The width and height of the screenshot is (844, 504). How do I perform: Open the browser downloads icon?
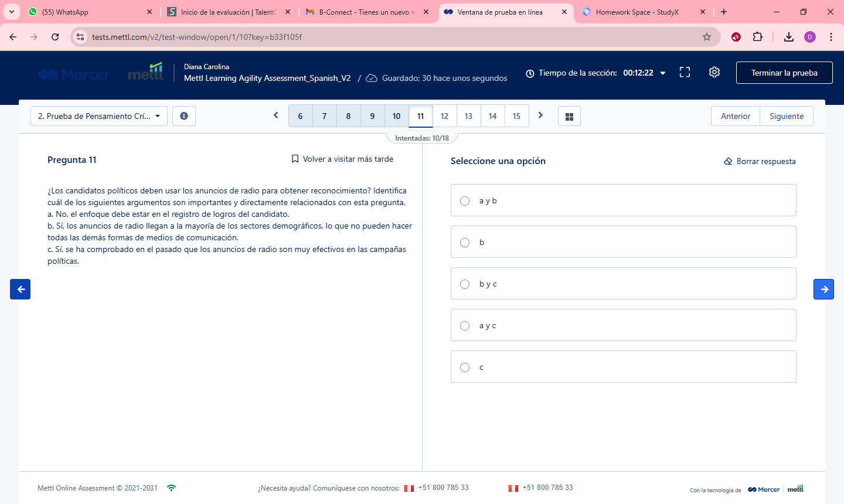point(789,37)
